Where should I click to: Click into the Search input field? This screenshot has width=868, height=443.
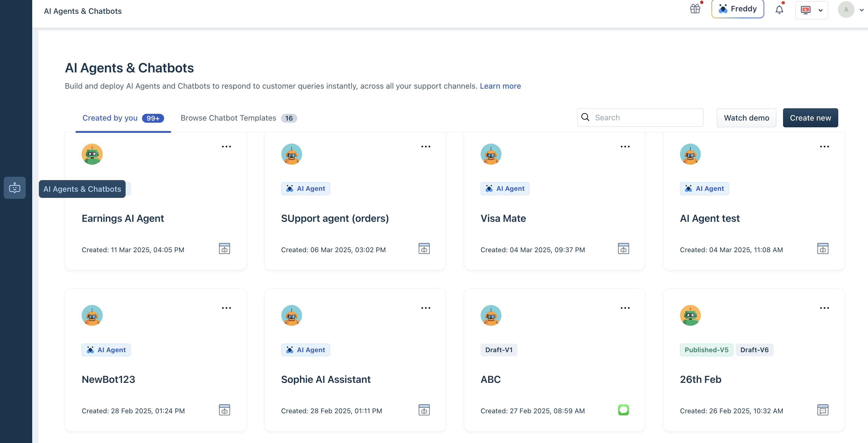(x=646, y=117)
